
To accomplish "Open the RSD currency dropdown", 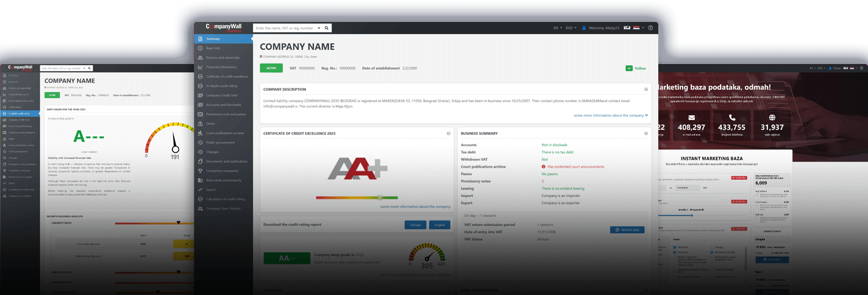I will tap(571, 28).
